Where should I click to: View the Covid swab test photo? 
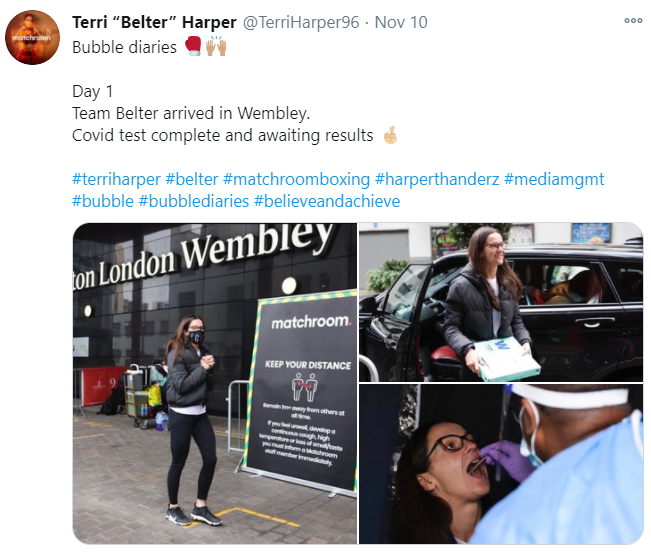[501, 464]
